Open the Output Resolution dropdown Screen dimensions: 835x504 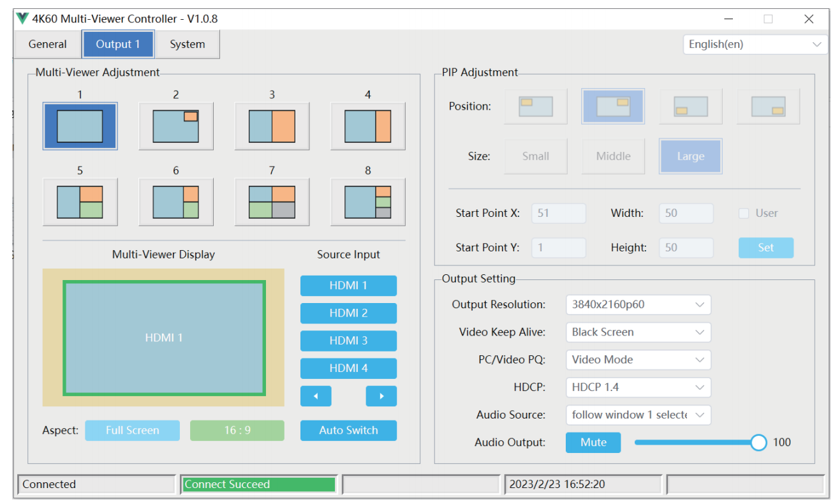click(638, 304)
